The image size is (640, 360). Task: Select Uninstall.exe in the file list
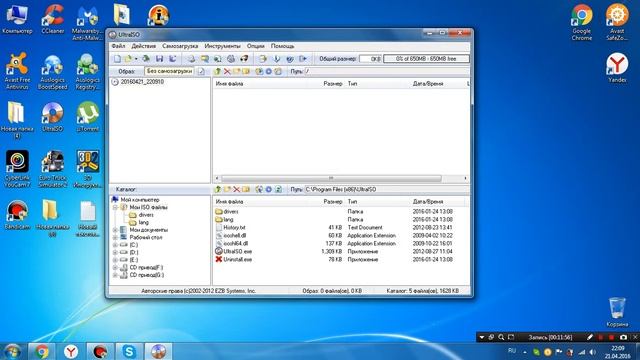(x=238, y=260)
